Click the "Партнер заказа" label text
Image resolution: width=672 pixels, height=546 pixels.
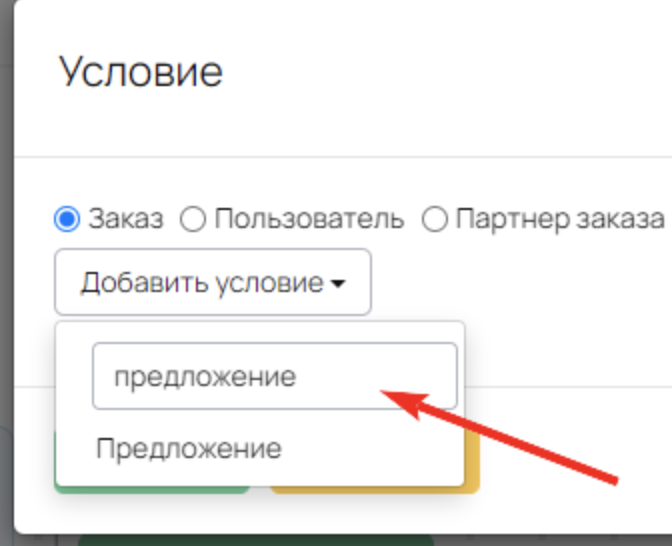point(559,219)
